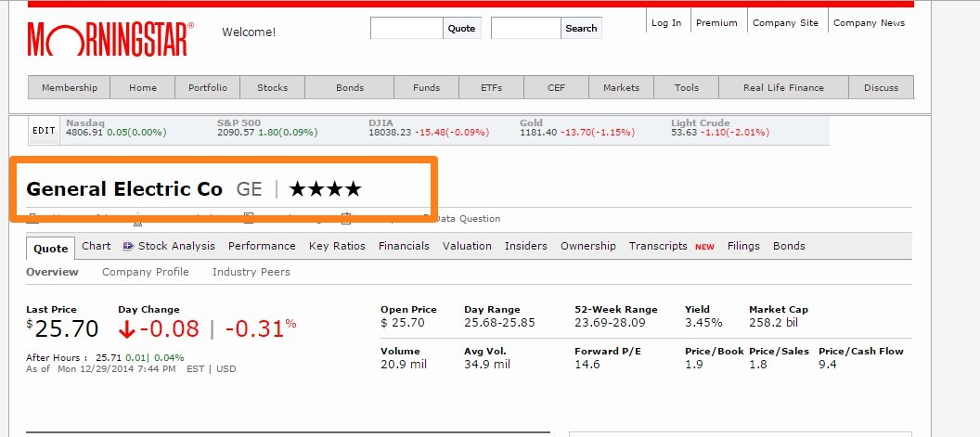The height and width of the screenshot is (437, 980).
Task: Open the ETFs menu
Action: tap(491, 87)
